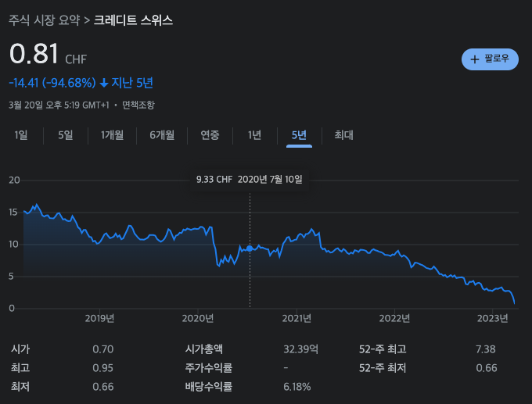Click the 52-주 최저 label
Image resolution: width=532 pixels, height=404 pixels.
[383, 368]
